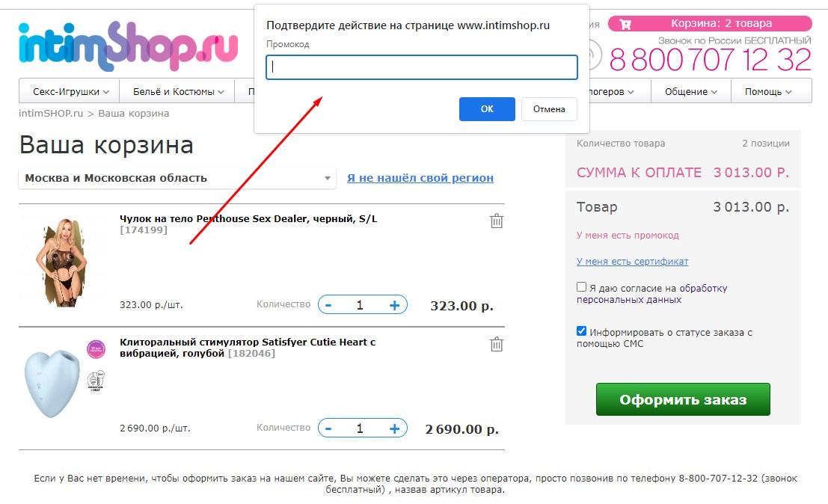The width and height of the screenshot is (828, 504).
Task: Delete Penthouse Sex Dealer item with trash icon
Action: coord(497,221)
